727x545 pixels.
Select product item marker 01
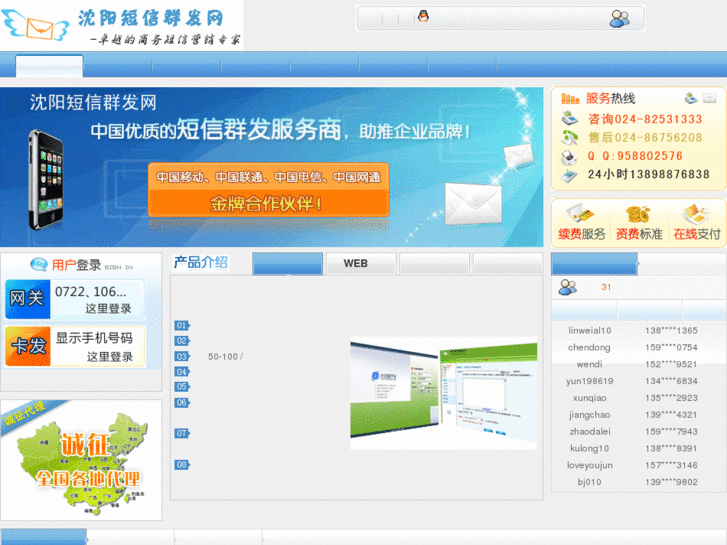point(182,325)
